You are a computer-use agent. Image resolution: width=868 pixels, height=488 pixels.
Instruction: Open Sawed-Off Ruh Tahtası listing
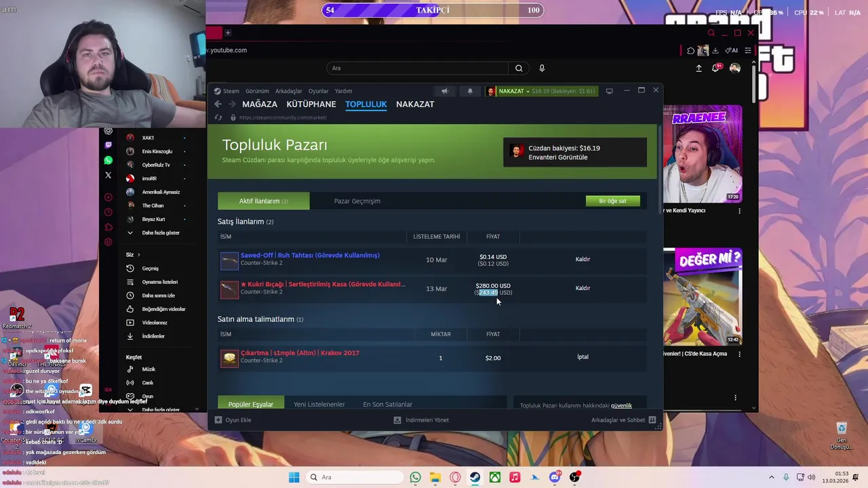310,256
